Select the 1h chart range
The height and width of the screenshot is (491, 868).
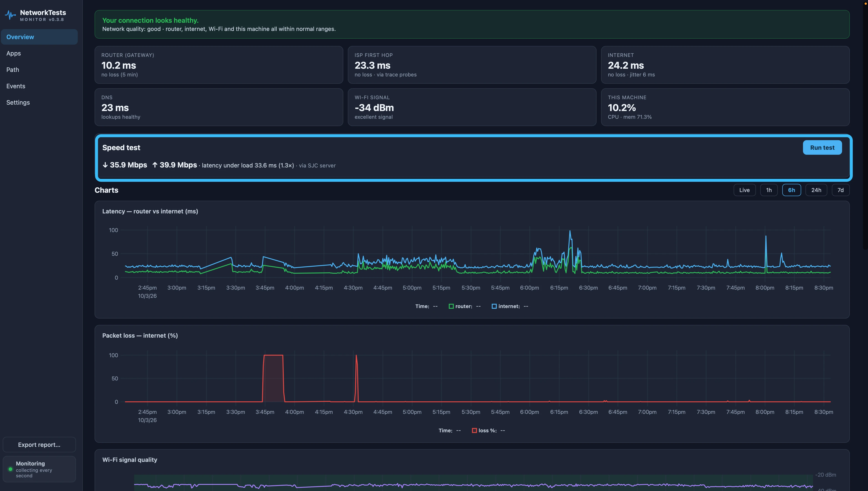[x=769, y=190]
